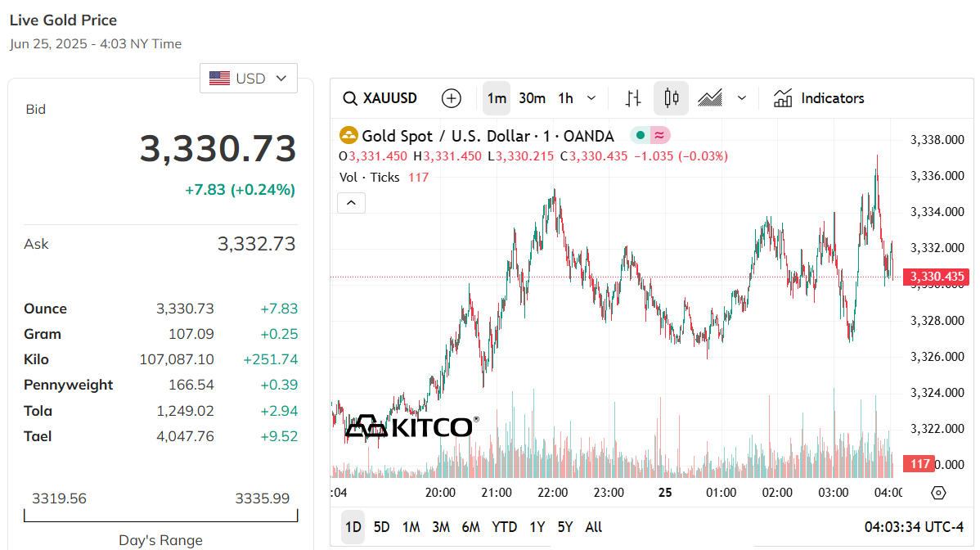Click the Tael change value +9.52
Viewport: 980px width, 550px height.
(280, 436)
